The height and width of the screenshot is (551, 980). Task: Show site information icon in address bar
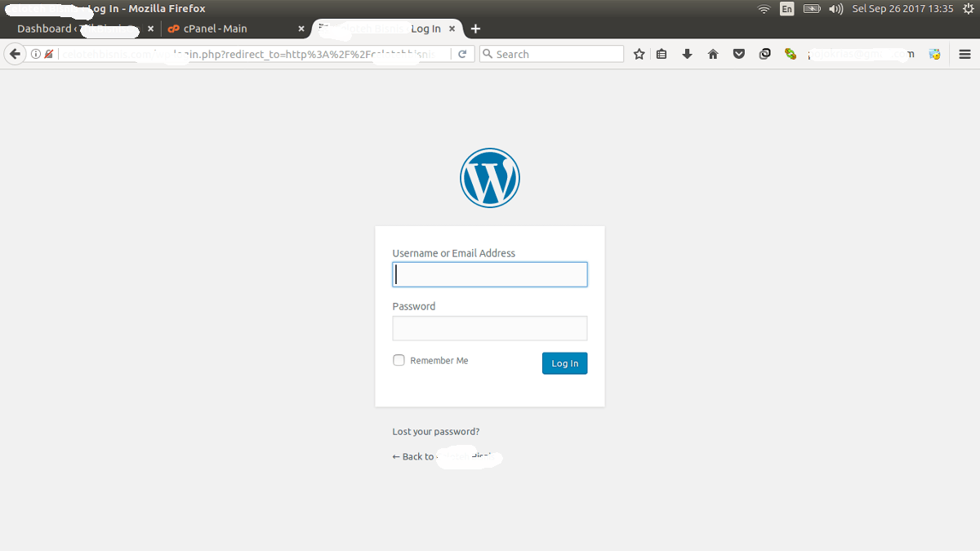pos(36,54)
